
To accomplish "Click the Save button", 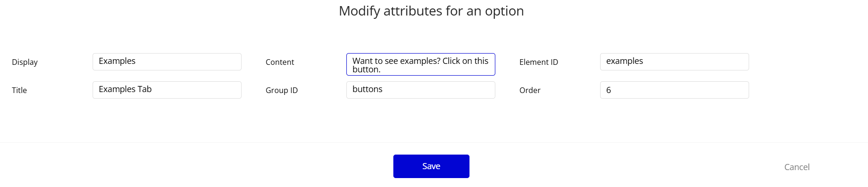I will 431,166.
